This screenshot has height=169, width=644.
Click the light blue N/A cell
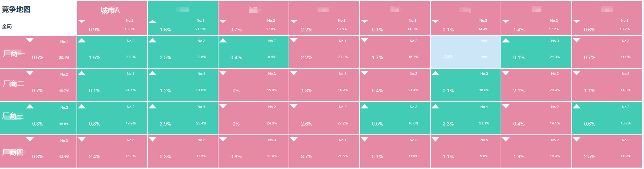click(466, 52)
